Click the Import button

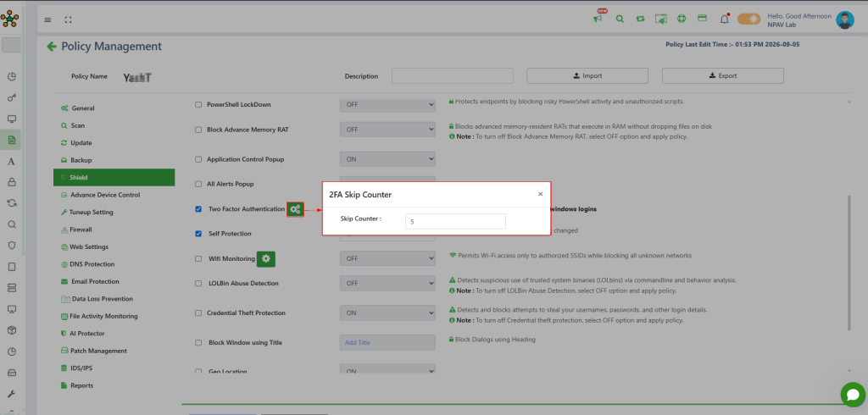587,76
